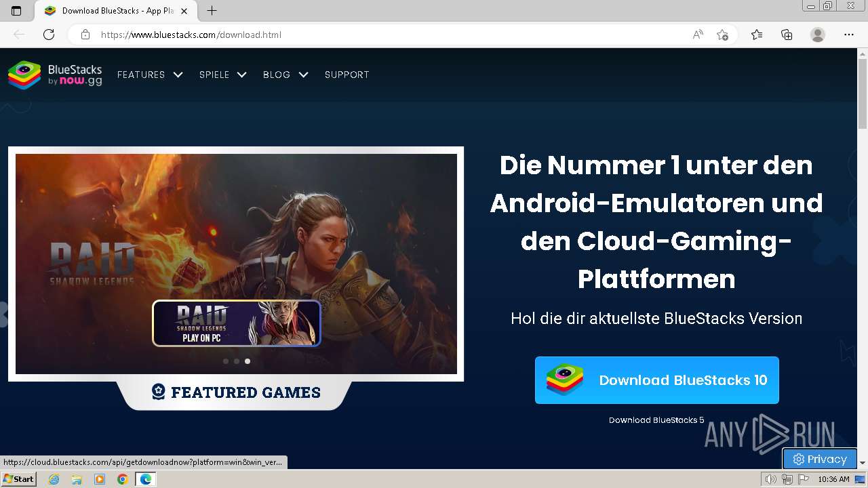
Task: Click the Read aloud icon
Action: click(x=698, y=35)
